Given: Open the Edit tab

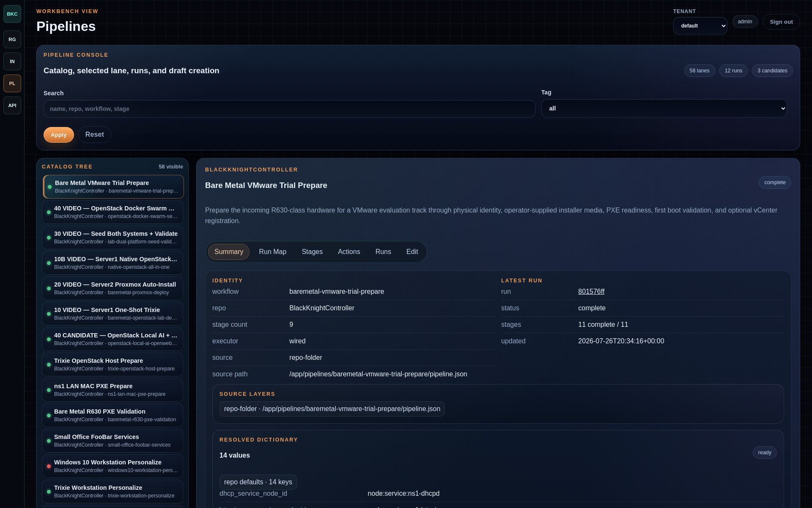Looking at the screenshot, I should (412, 252).
